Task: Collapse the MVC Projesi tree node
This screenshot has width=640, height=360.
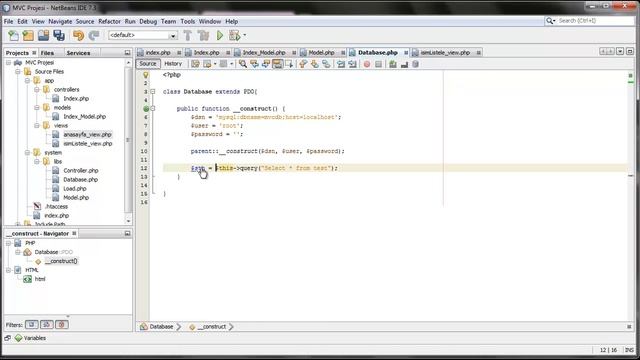Action: tap(8, 62)
